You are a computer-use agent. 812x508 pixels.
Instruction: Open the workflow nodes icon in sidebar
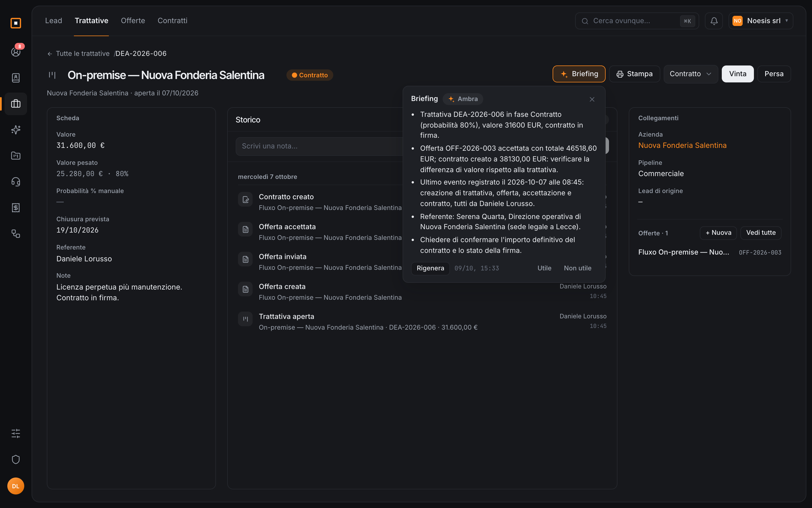[x=16, y=233]
